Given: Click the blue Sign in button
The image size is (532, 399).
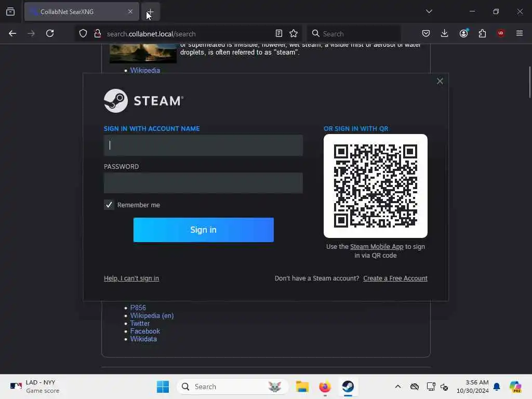Looking at the screenshot, I should tap(204, 230).
